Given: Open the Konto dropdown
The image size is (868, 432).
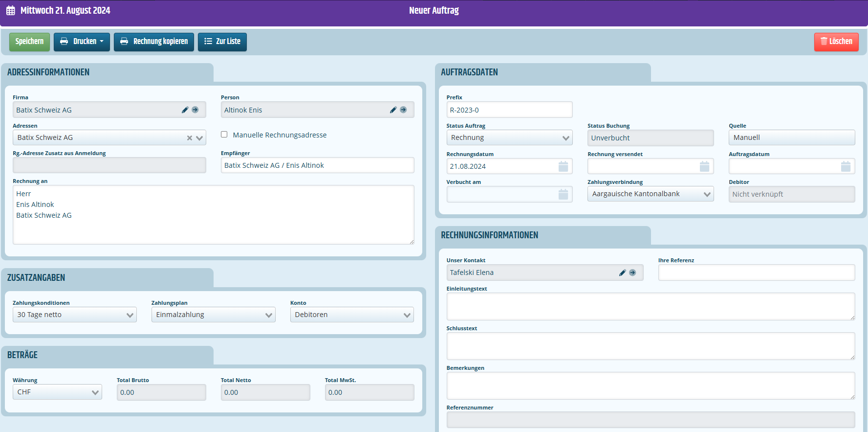Looking at the screenshot, I should click(x=352, y=315).
